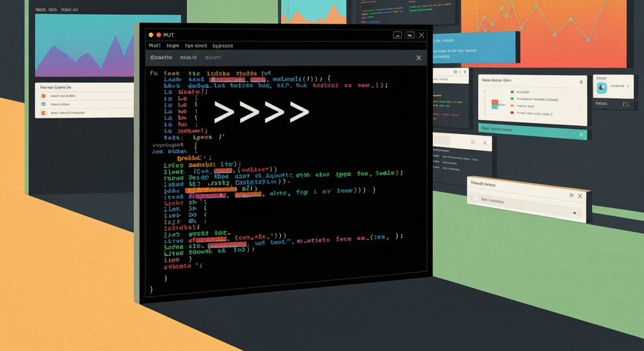This screenshot has height=351, width=644.
Task: Click the orange legend square
Action: click(x=512, y=106)
